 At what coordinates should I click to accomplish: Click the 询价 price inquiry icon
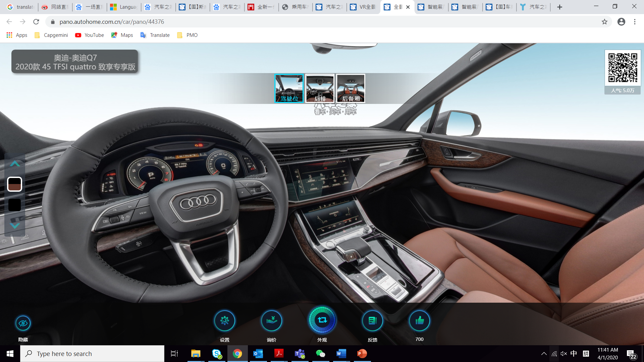(271, 321)
